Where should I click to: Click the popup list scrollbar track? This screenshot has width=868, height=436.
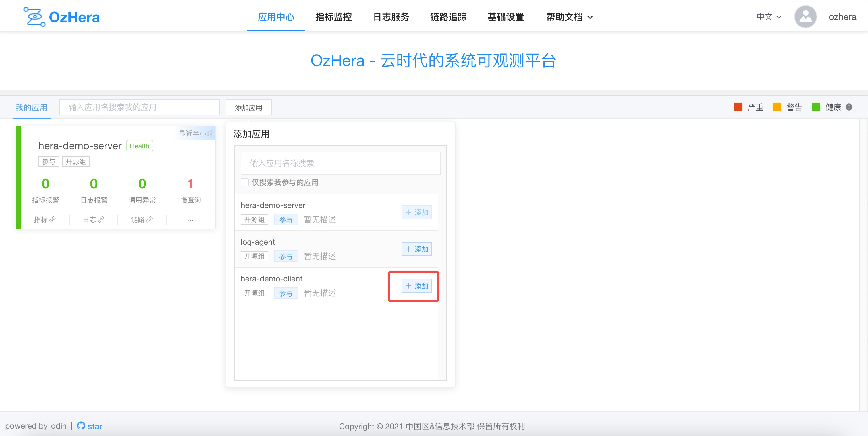pos(442,287)
